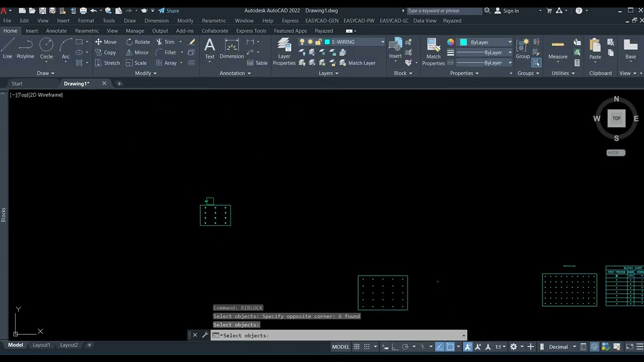Activate the Move command

[106, 42]
